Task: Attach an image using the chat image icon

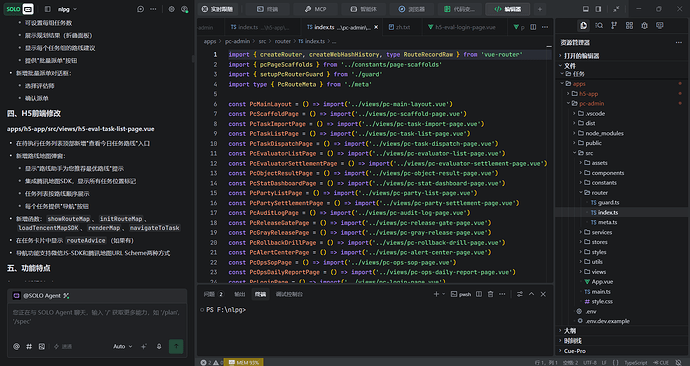Action: [42, 347]
